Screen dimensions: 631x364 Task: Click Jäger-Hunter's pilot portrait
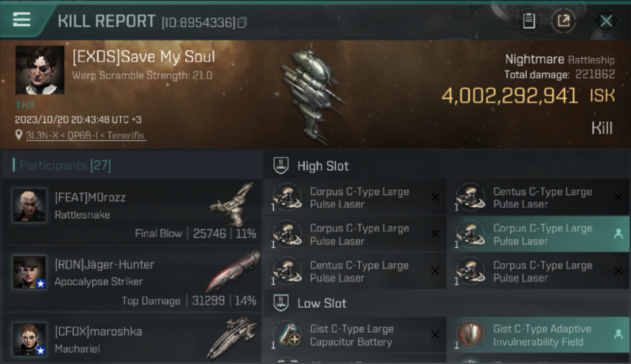29,272
